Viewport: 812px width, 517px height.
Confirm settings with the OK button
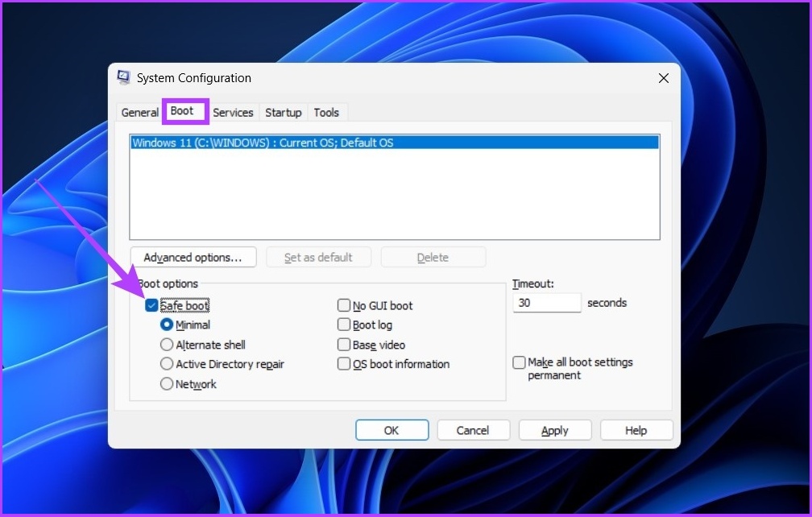coord(391,429)
